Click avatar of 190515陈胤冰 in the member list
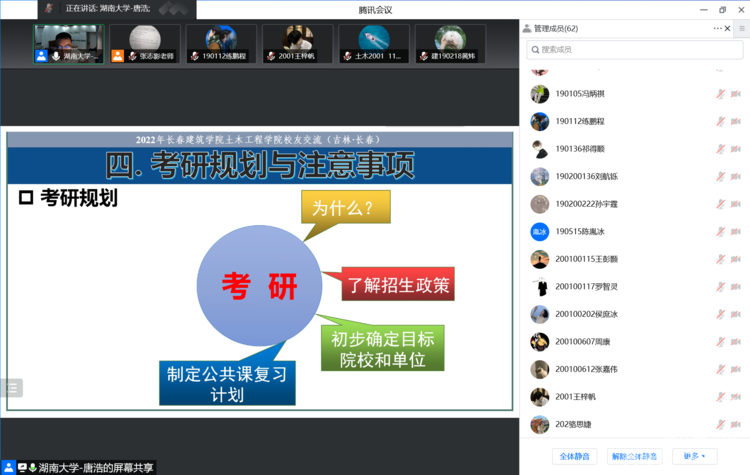This screenshot has width=750, height=475. 540,232
